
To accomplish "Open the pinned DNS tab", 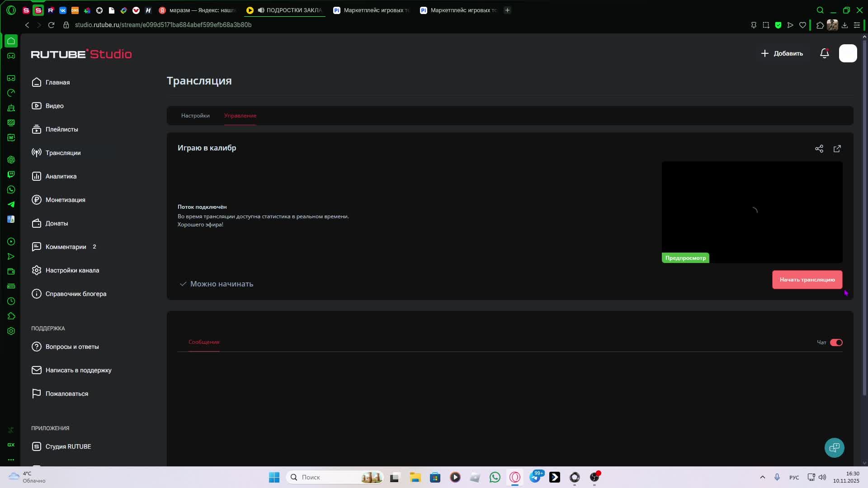I will tap(75, 10).
